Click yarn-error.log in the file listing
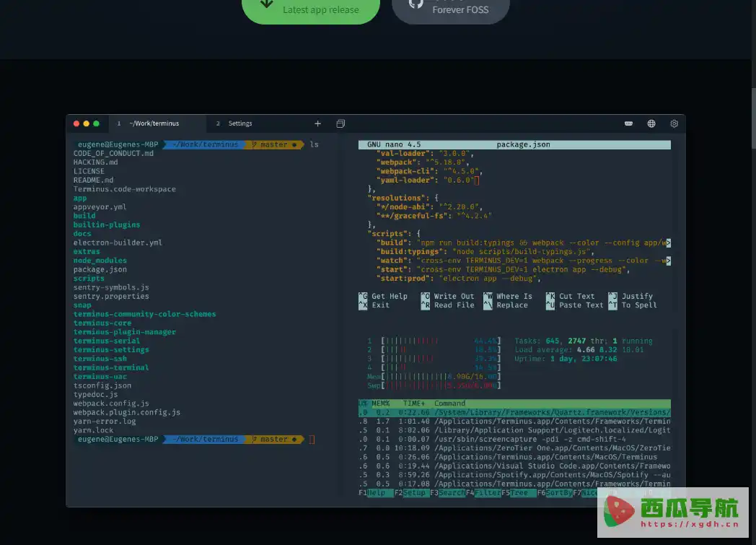The image size is (756, 545). (105, 421)
